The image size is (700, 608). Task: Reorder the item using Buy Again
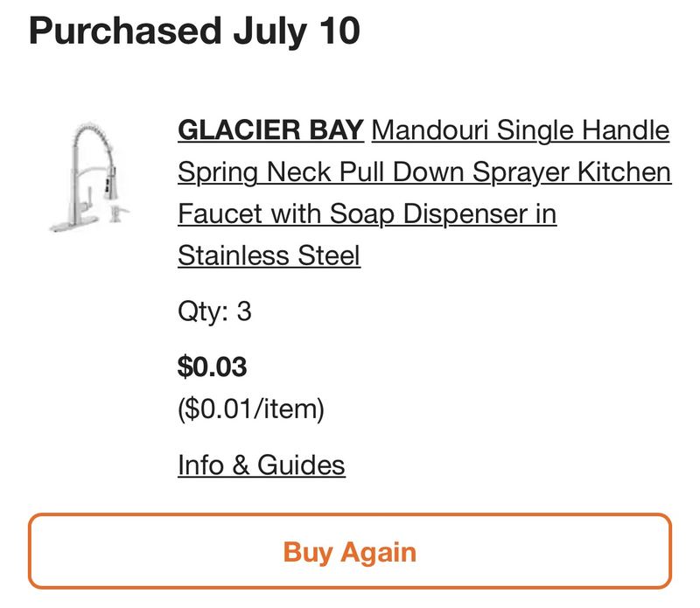point(349,551)
